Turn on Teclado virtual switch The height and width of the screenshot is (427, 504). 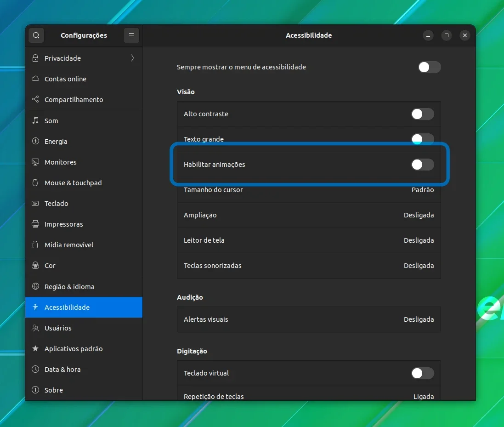(423, 373)
